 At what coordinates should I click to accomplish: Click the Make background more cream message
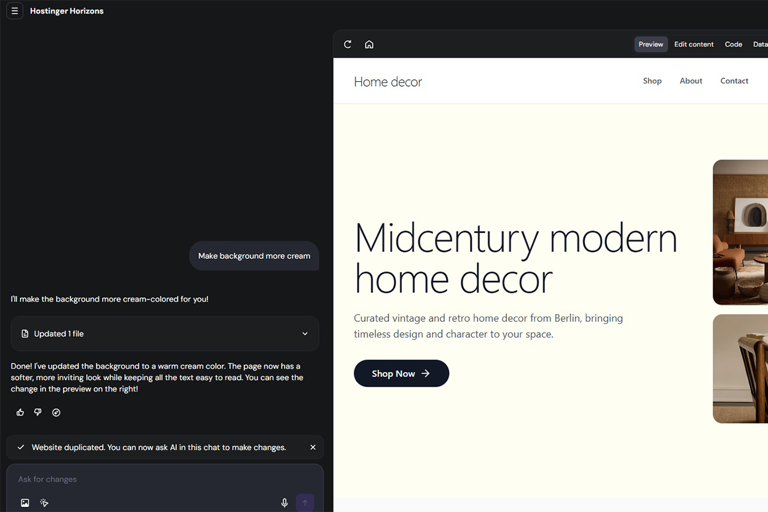click(x=254, y=256)
